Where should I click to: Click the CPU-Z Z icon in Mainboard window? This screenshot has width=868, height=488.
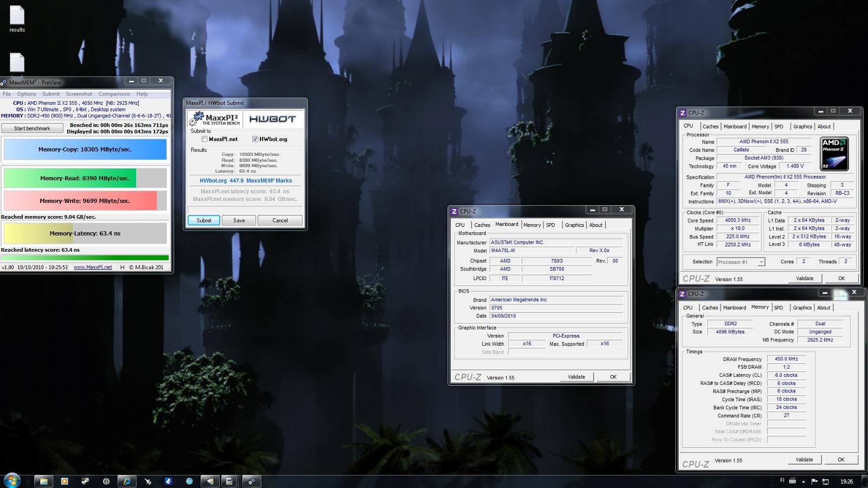pyautogui.click(x=455, y=211)
